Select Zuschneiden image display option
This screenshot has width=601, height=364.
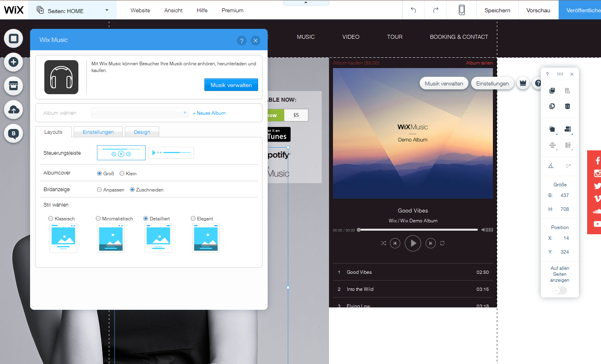(x=132, y=190)
